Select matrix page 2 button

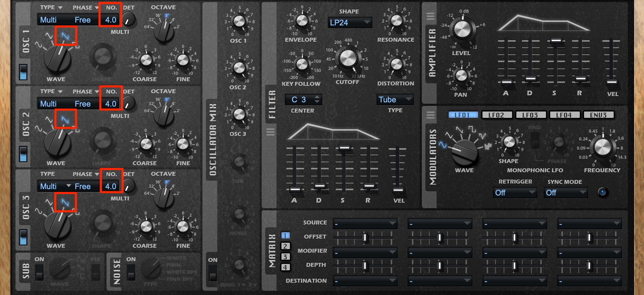285,246
